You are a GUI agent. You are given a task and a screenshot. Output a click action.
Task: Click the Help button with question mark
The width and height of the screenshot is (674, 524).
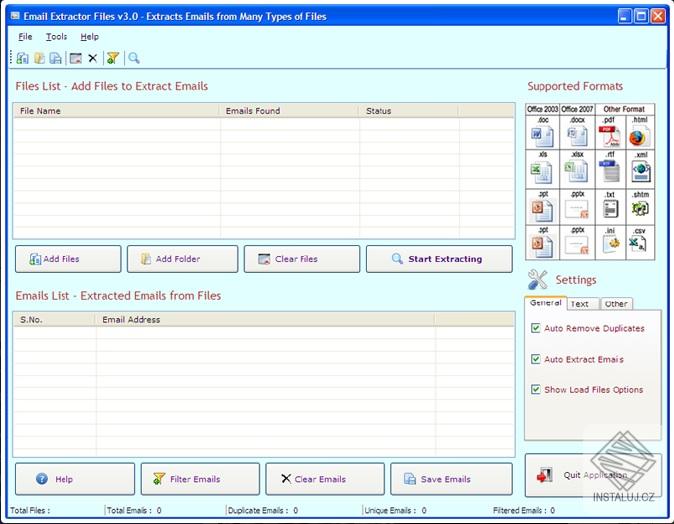point(75,479)
